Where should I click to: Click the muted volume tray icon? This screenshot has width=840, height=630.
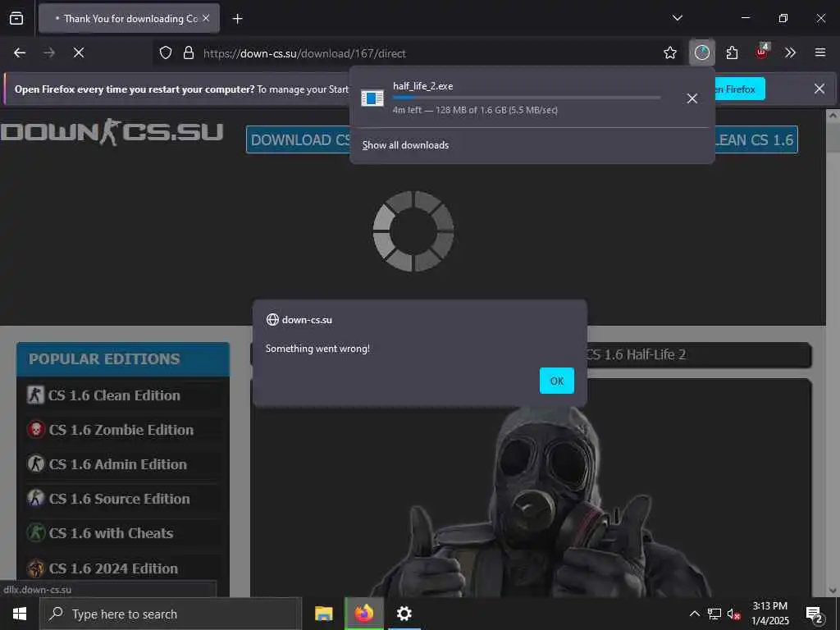(x=733, y=614)
